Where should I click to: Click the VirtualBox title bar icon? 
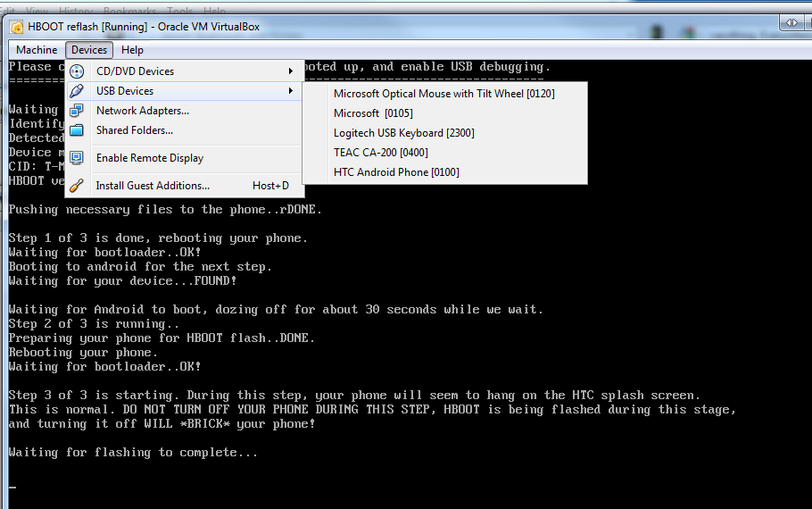17,27
